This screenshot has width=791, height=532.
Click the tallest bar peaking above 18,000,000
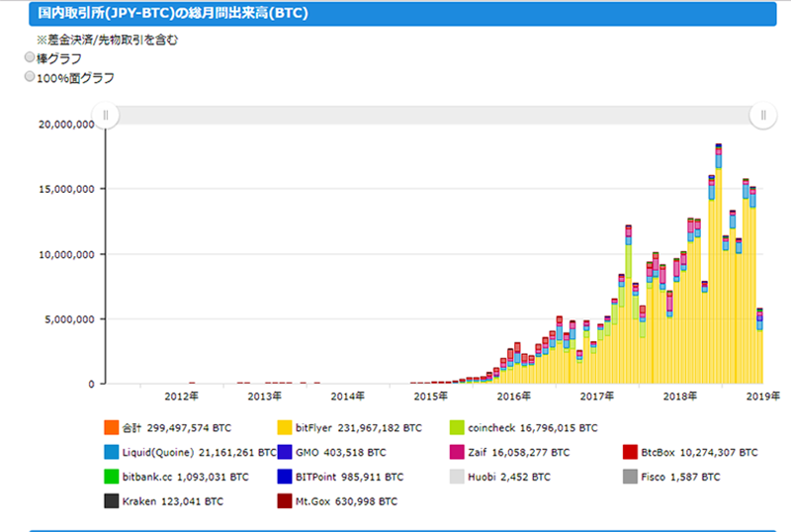coord(719,264)
